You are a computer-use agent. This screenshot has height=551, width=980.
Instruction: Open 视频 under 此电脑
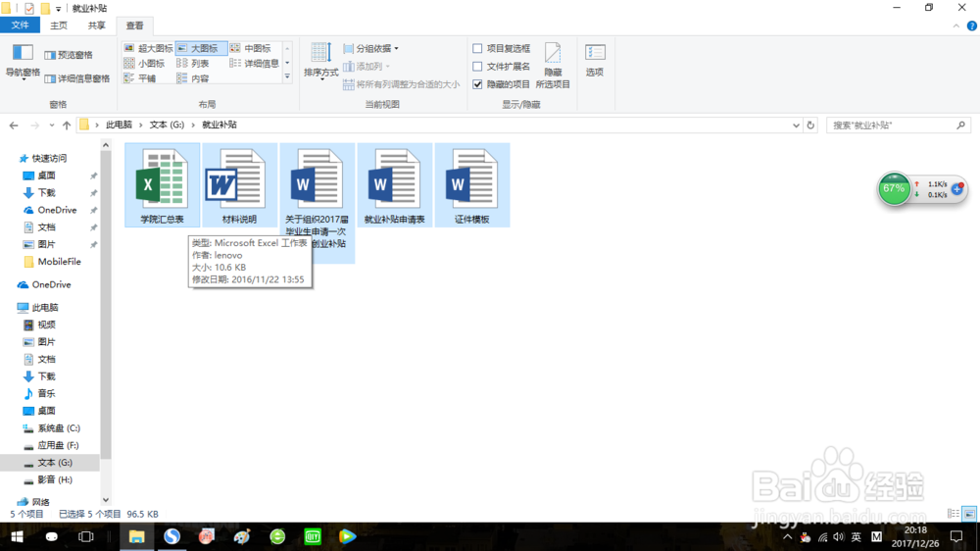(46, 325)
